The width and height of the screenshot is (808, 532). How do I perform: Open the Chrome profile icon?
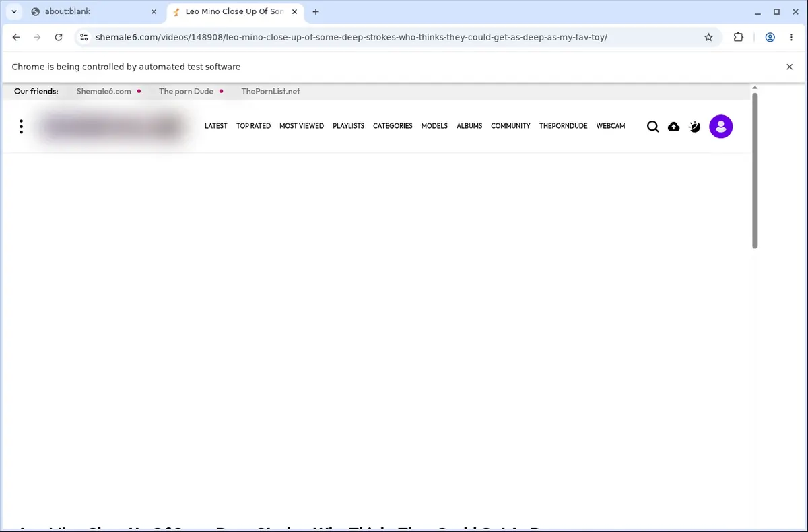770,37
